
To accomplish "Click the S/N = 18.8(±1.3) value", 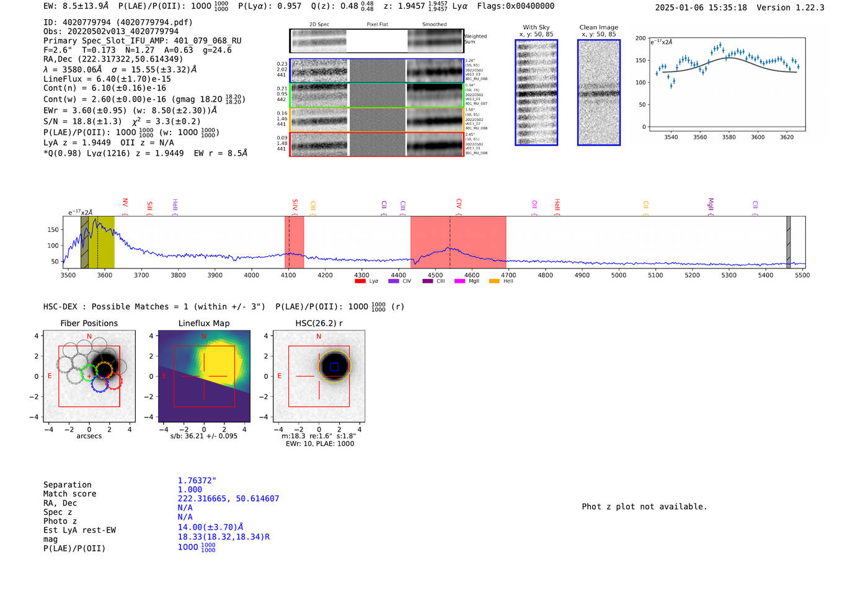I will [x=82, y=122].
